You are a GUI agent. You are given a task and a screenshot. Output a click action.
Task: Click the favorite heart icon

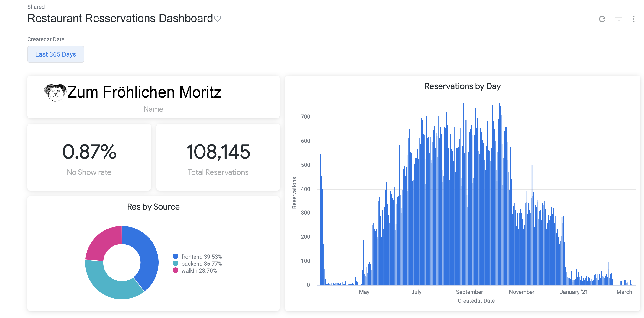pos(218,19)
